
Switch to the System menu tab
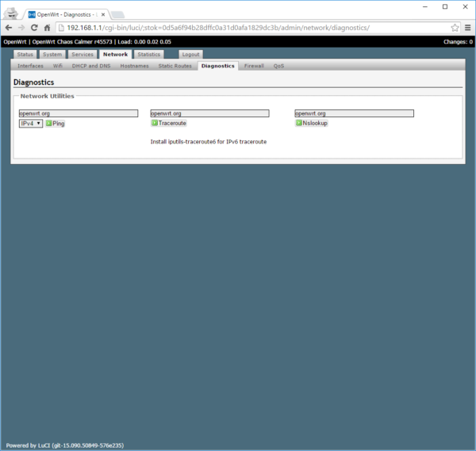52,55
